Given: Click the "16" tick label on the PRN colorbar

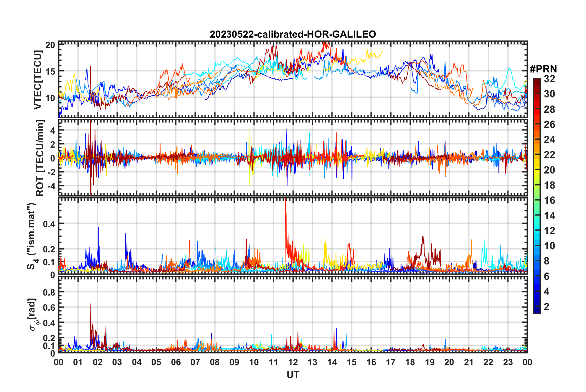Looking at the screenshot, I should [x=549, y=200].
